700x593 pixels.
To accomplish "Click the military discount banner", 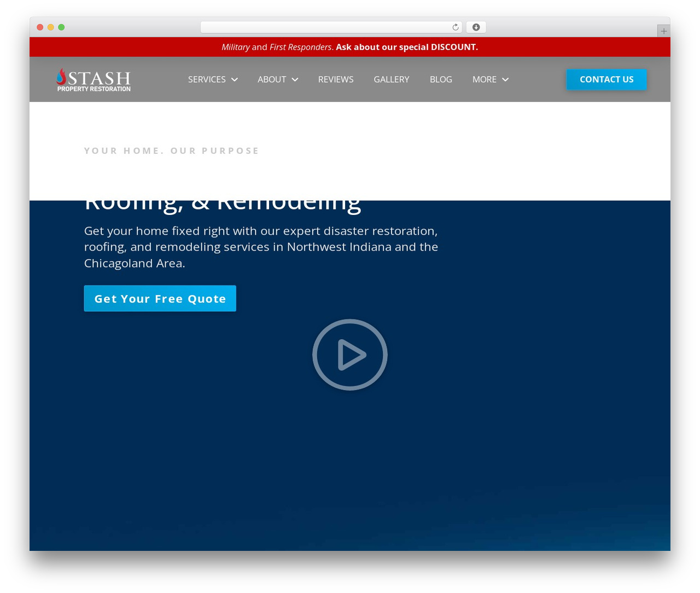I will (x=350, y=47).
